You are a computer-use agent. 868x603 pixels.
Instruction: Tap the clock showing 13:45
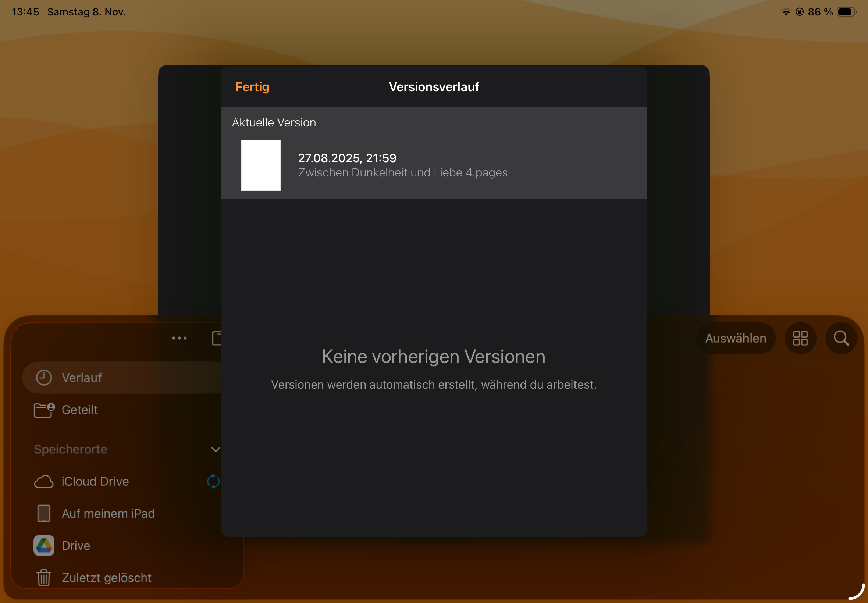tap(25, 12)
